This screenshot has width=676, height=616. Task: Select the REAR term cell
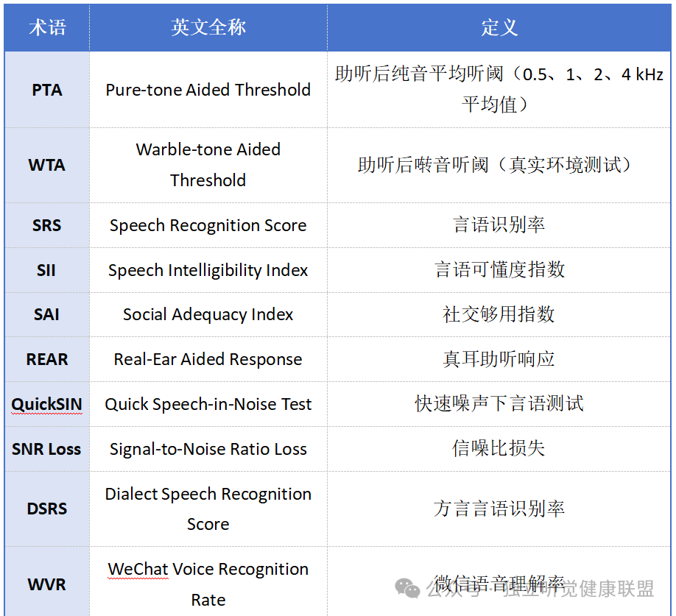pos(47,359)
